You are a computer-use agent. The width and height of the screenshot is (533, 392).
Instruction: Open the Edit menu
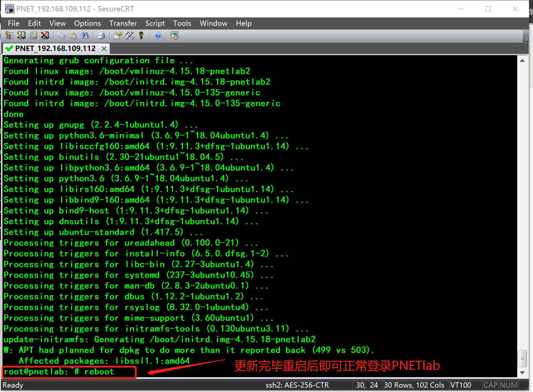(34, 23)
